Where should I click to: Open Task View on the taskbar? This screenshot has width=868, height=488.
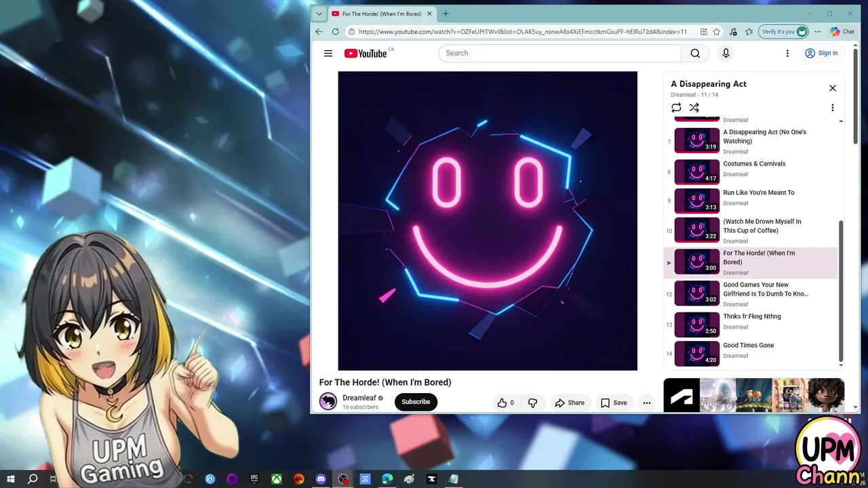tap(53, 479)
